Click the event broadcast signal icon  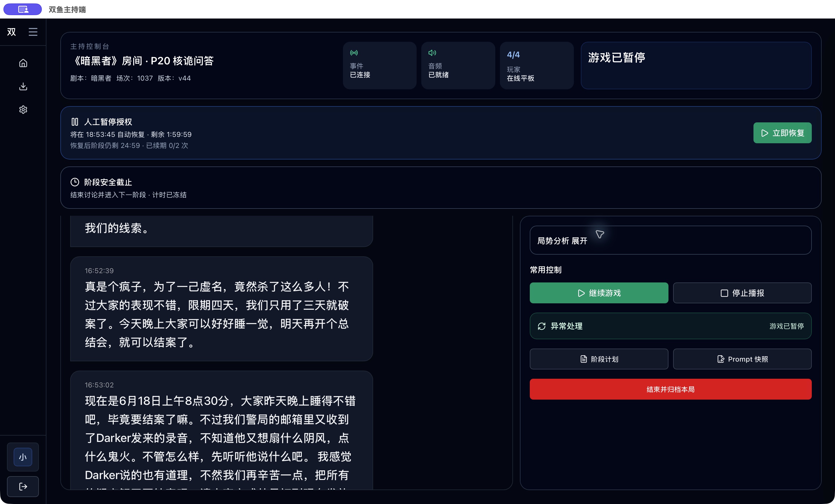[x=354, y=52]
